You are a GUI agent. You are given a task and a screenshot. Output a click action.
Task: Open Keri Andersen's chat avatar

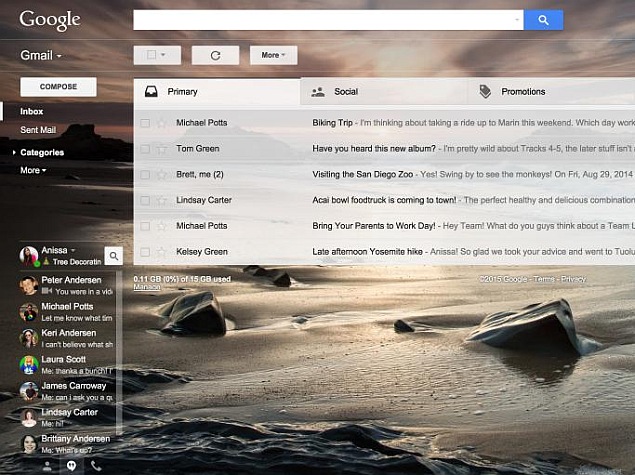coord(29,339)
